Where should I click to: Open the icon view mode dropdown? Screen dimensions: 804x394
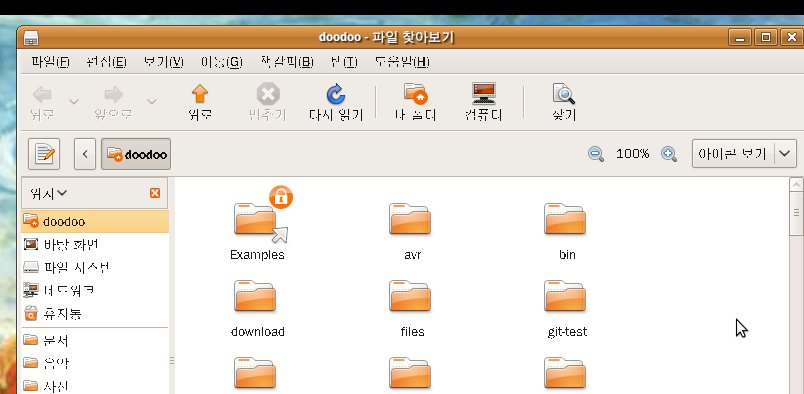(744, 153)
